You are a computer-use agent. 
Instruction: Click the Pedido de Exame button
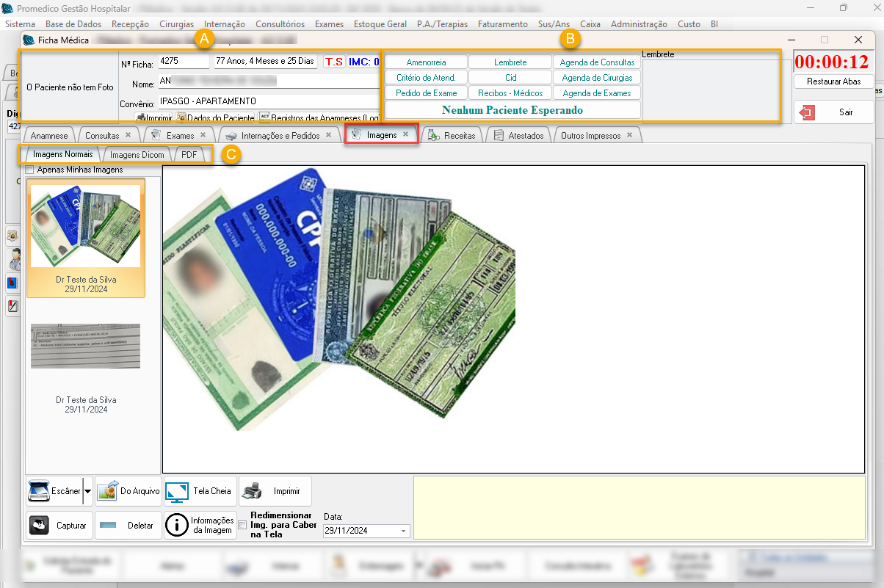[x=426, y=93]
